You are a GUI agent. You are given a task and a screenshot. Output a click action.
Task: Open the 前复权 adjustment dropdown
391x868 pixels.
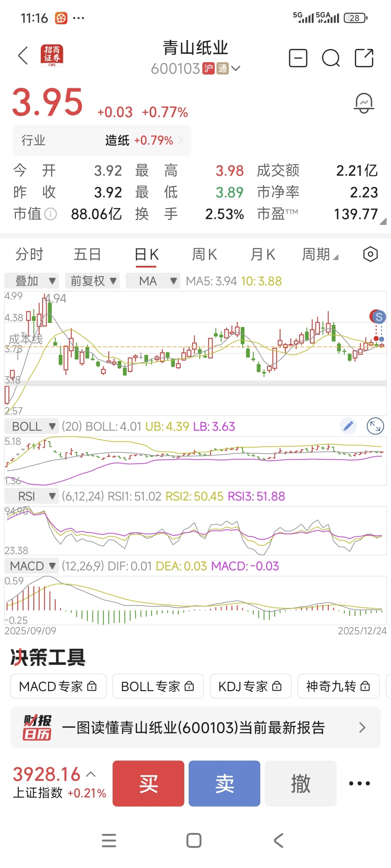coord(93,281)
